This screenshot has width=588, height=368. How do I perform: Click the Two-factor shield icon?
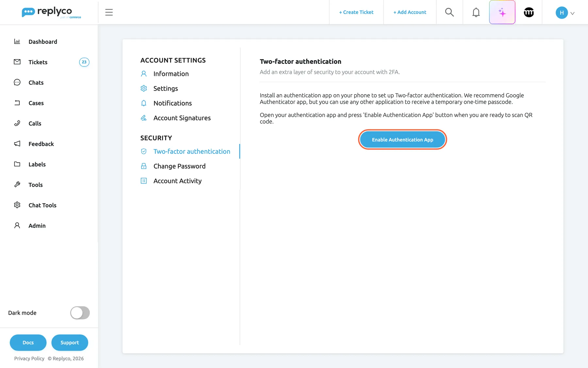coord(144,151)
